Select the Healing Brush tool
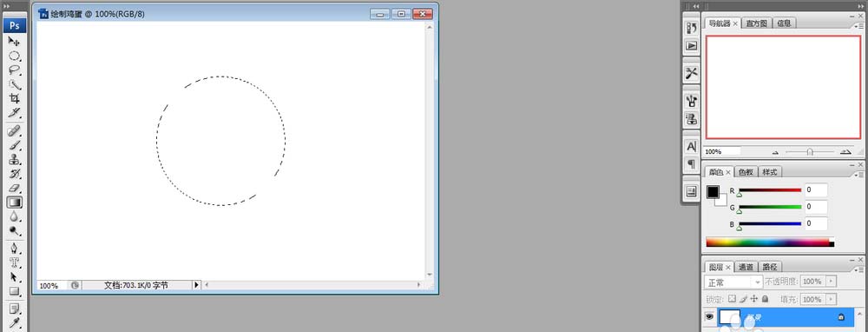The image size is (868, 332). (15, 131)
